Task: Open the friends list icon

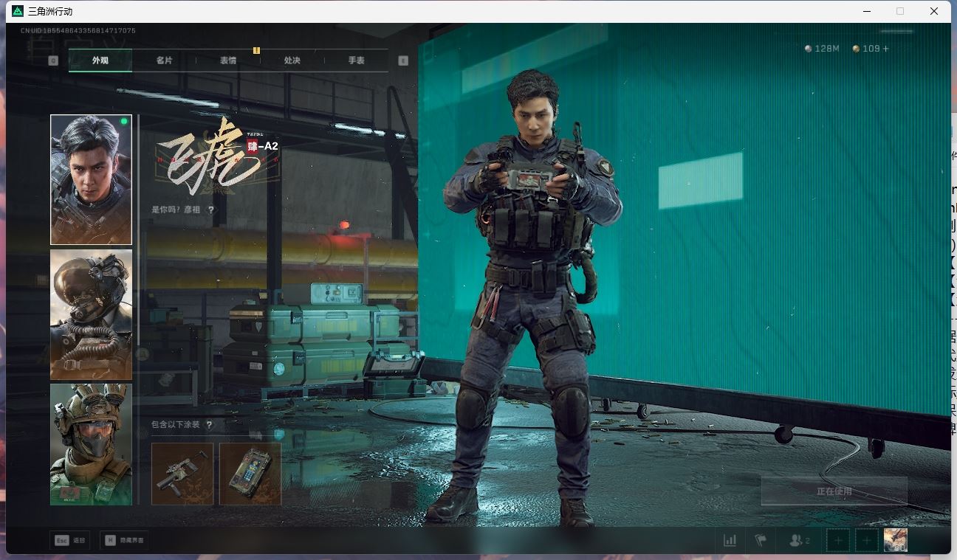Action: coord(799,541)
